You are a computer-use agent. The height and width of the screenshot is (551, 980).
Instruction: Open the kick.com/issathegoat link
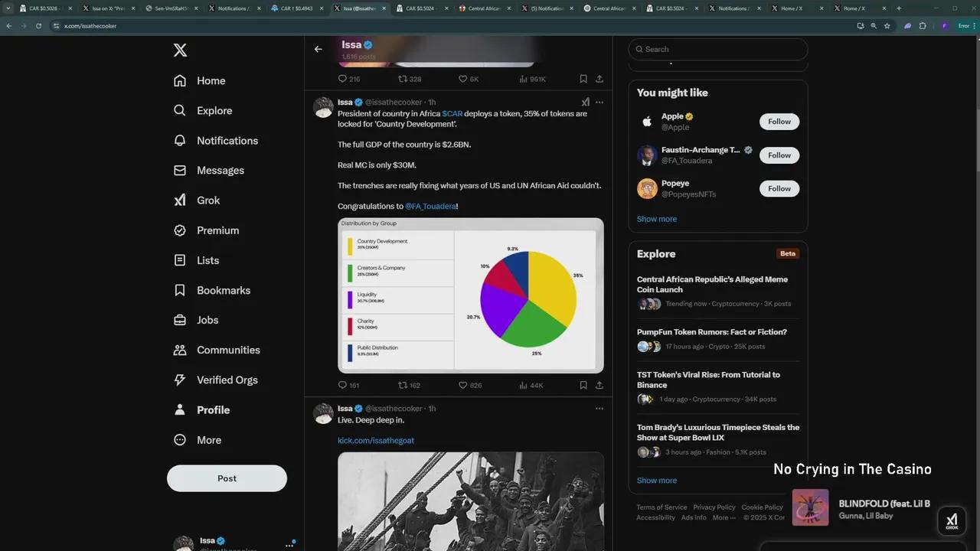click(x=376, y=440)
